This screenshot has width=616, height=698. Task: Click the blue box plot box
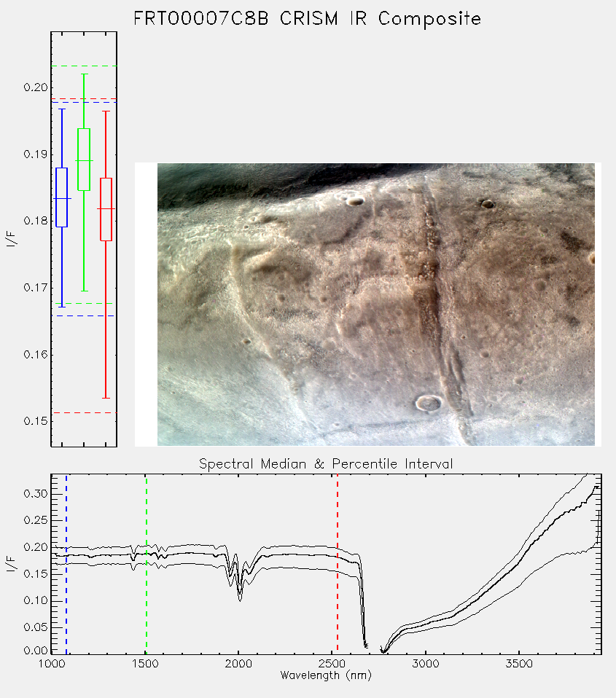coord(61,197)
